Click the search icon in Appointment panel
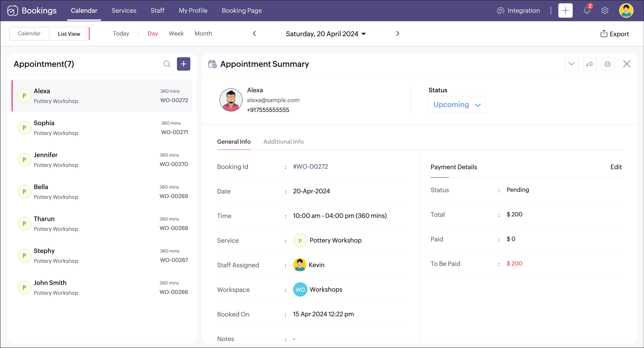The width and height of the screenshot is (644, 348). [167, 64]
